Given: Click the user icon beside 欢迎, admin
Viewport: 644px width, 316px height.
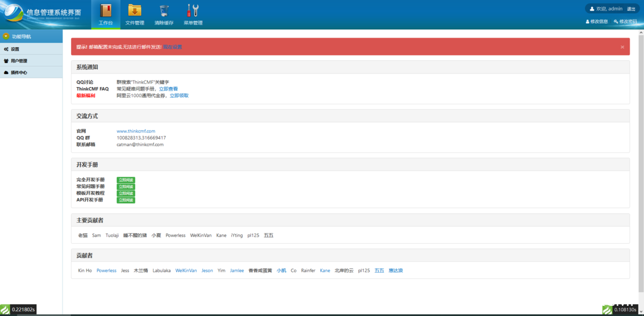Looking at the screenshot, I should 592,9.
